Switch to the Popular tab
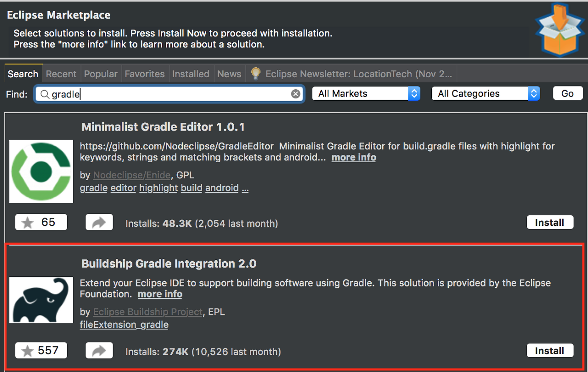This screenshot has height=372, width=588. click(101, 74)
